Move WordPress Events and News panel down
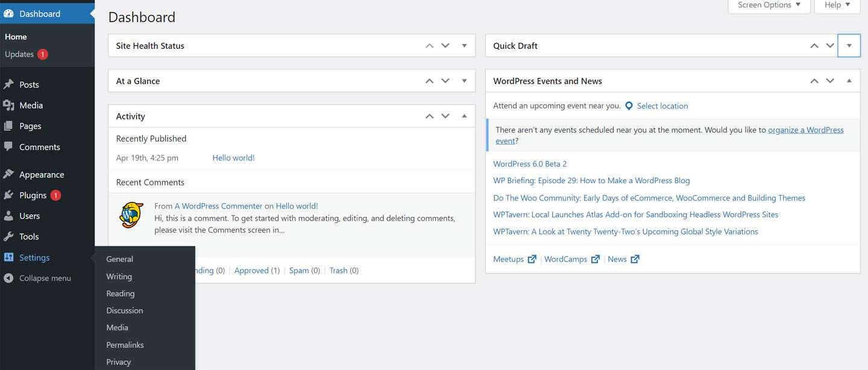Screen dimensions: 868x370 point(830,81)
